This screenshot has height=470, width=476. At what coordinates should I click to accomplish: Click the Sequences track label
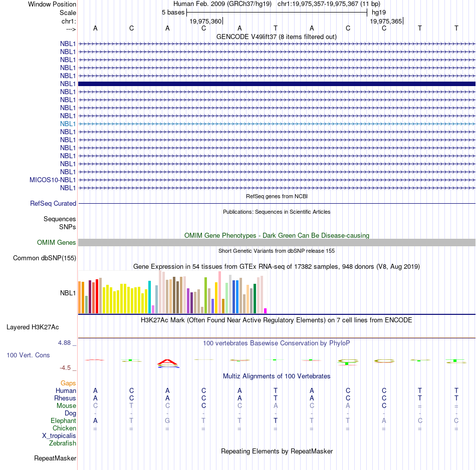pyautogui.click(x=60, y=219)
